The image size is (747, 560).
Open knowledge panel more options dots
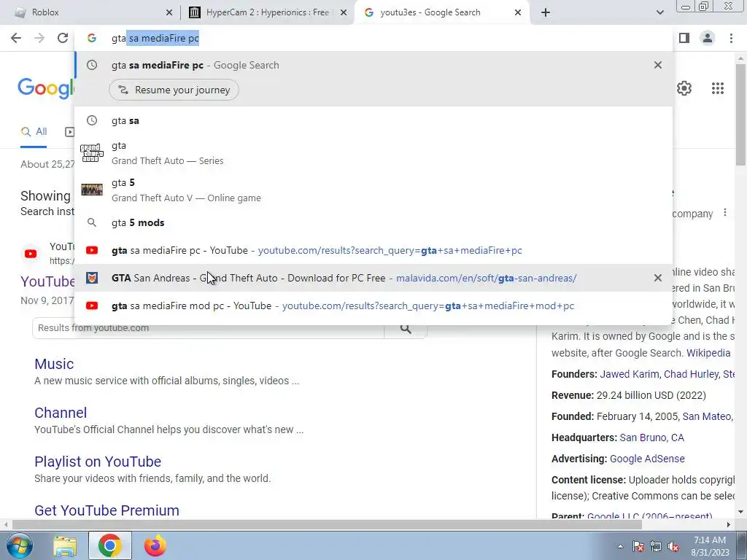pos(725,212)
